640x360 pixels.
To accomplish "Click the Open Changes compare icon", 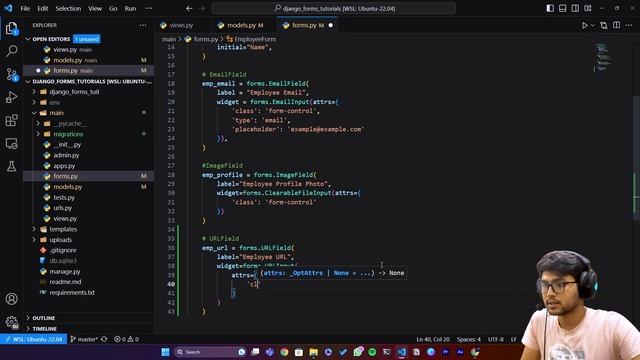I will tap(604, 25).
